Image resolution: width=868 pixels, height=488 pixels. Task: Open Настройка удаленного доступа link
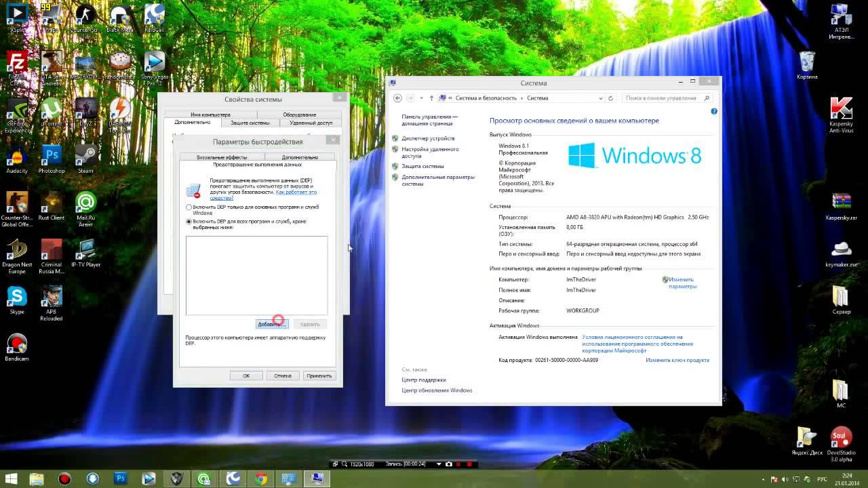point(430,152)
